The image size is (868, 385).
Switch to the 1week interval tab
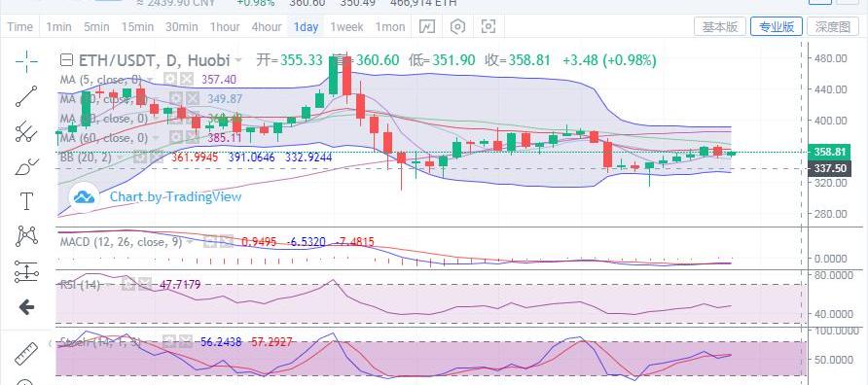coord(346,26)
